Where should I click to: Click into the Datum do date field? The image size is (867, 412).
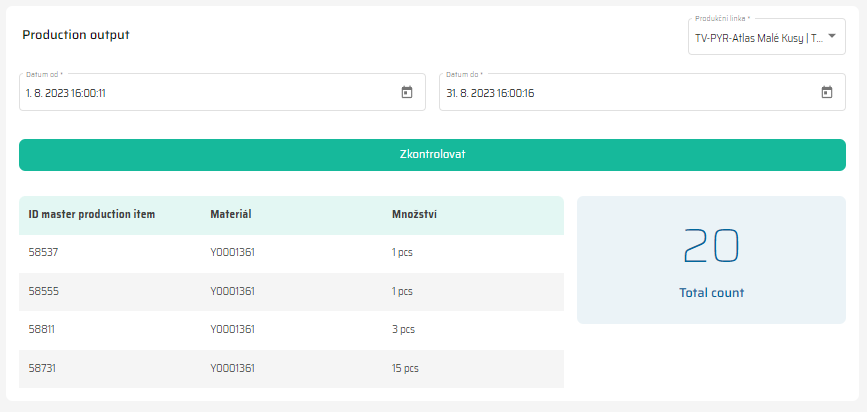tap(620, 93)
